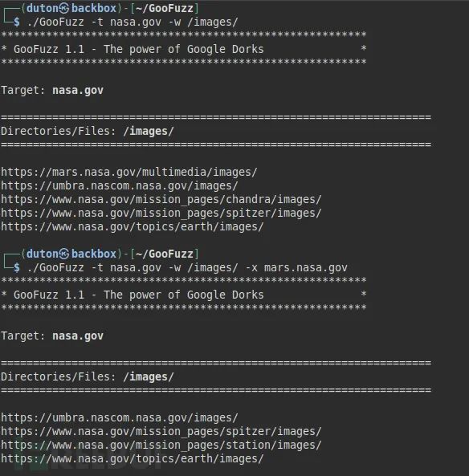Screen dimensions: 469x476
Task: Click first command ./GooFuzz -t nasa.gov -w /images/
Action: coord(133,22)
